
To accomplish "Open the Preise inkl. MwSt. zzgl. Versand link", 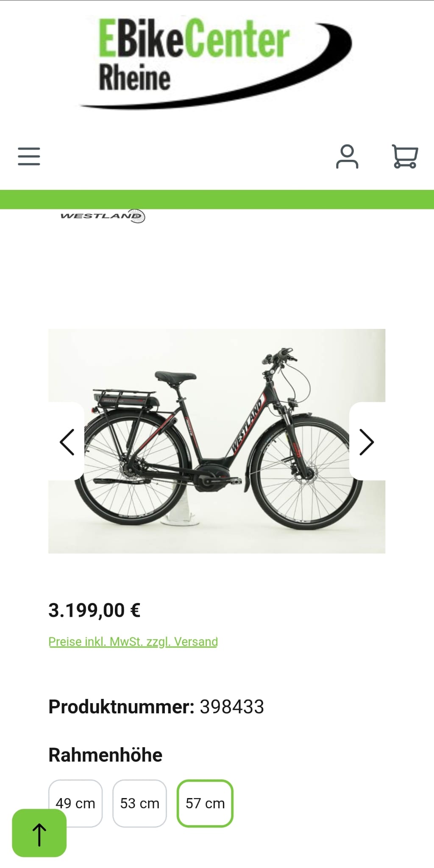I will click(x=133, y=642).
